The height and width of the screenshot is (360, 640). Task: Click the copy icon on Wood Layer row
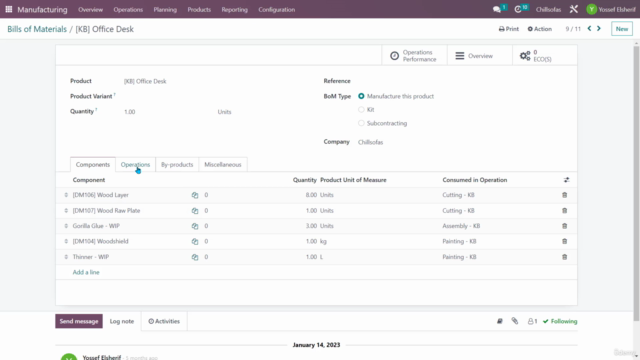click(x=195, y=195)
